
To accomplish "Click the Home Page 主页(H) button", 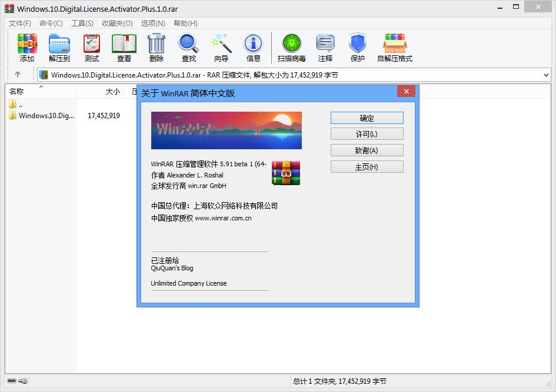I will click(367, 167).
